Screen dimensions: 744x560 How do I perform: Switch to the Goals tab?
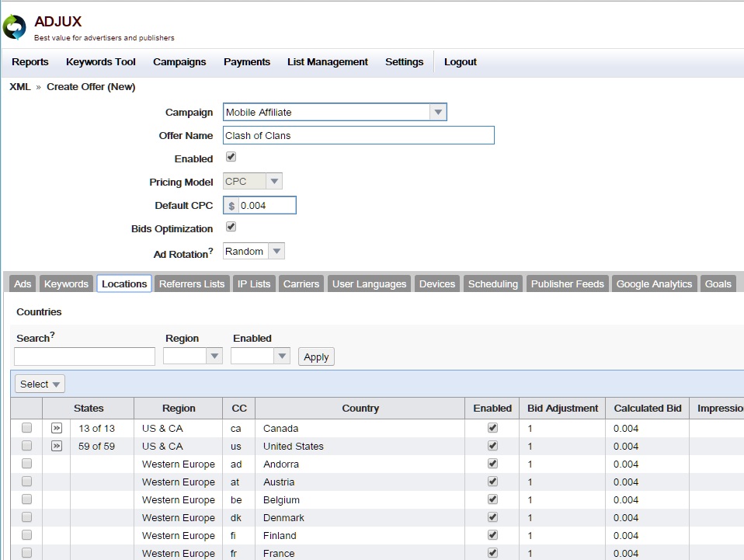click(718, 283)
